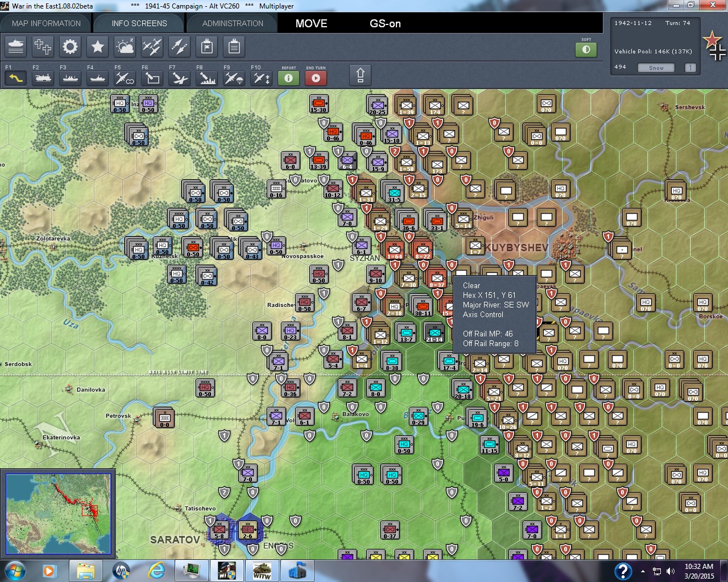728x582 pixels.
Task: Select F7 bomb airfield mode
Action: 180,78
